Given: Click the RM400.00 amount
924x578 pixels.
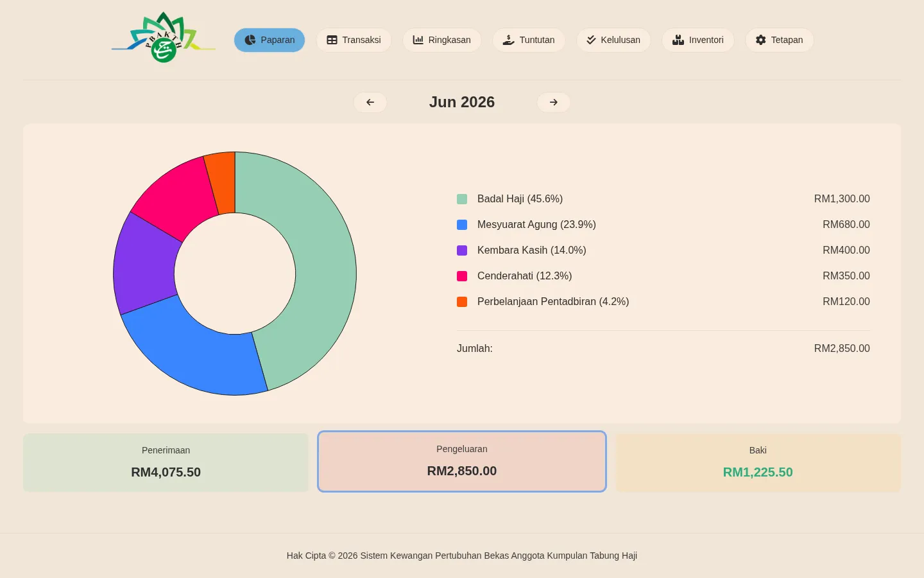Looking at the screenshot, I should point(846,250).
